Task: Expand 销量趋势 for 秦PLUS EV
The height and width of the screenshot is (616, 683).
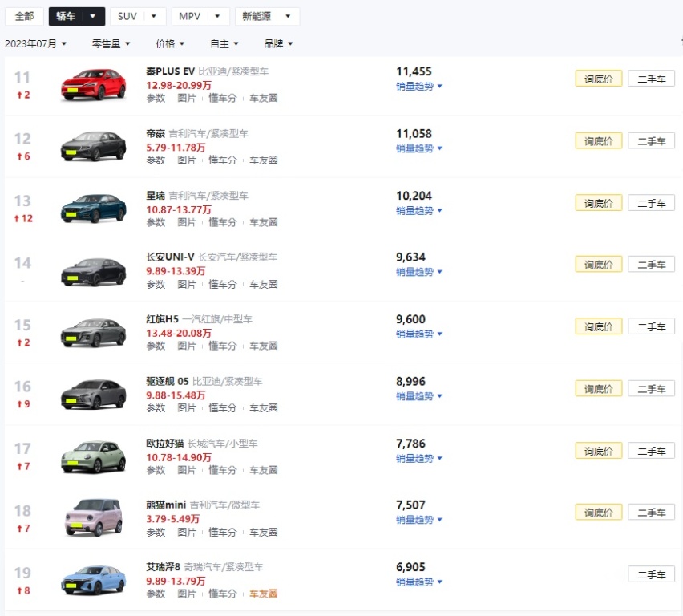Action: pyautogui.click(x=419, y=87)
